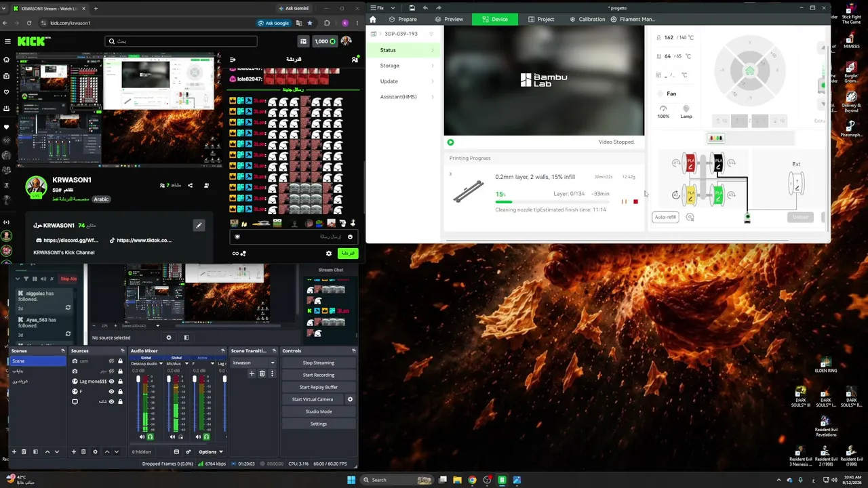Click the Auto-refill button
The image size is (868, 488).
[665, 218]
